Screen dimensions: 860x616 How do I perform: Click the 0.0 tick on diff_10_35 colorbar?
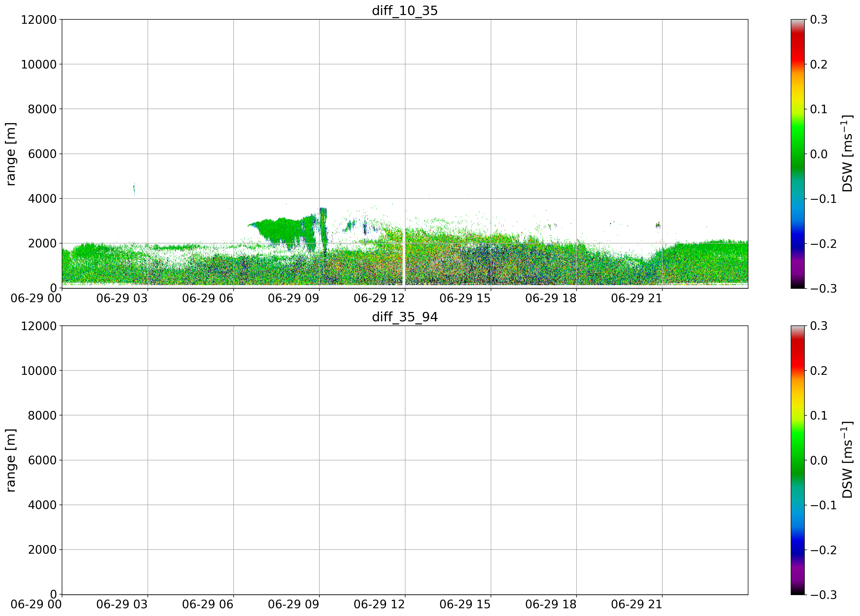(x=819, y=154)
